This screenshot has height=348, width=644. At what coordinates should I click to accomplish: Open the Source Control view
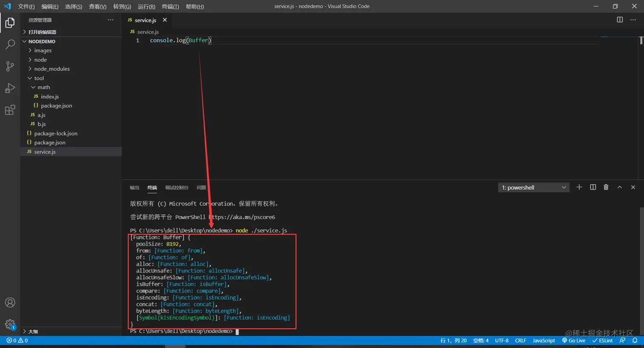pos(10,66)
